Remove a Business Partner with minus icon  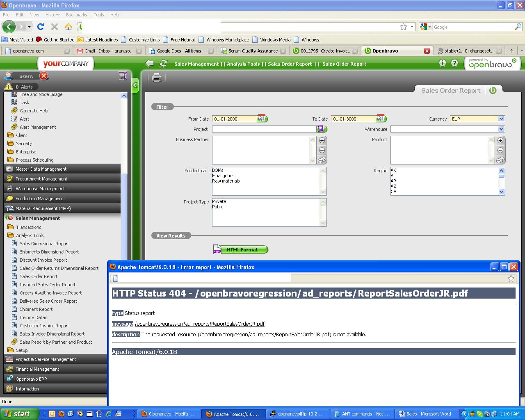click(x=322, y=150)
